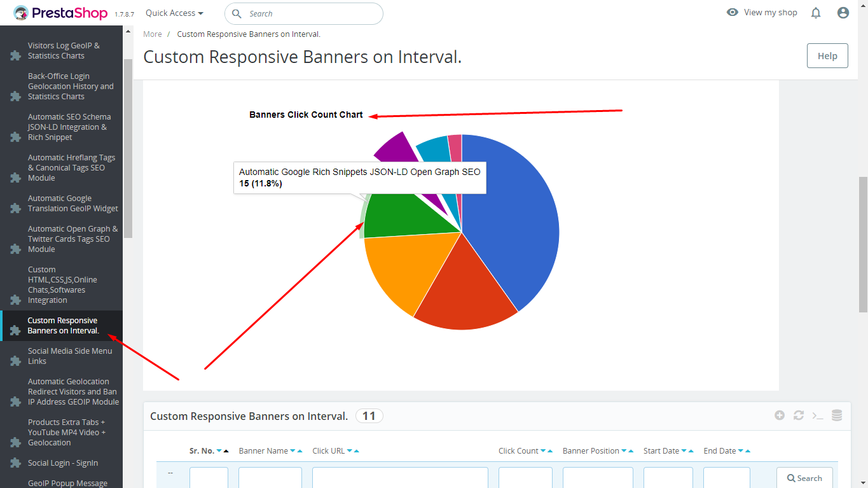Sort Banner Name ascending arrow
This screenshot has width=868, height=488.
click(x=300, y=451)
